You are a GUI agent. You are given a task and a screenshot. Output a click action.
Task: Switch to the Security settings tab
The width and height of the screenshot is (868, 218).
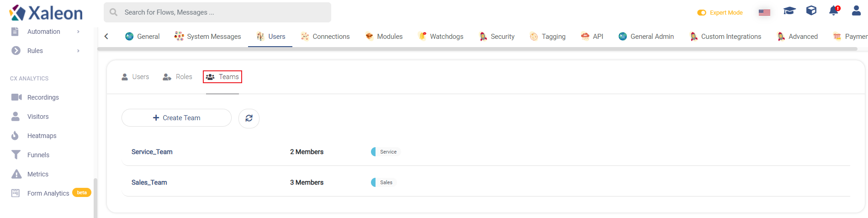[497, 37]
